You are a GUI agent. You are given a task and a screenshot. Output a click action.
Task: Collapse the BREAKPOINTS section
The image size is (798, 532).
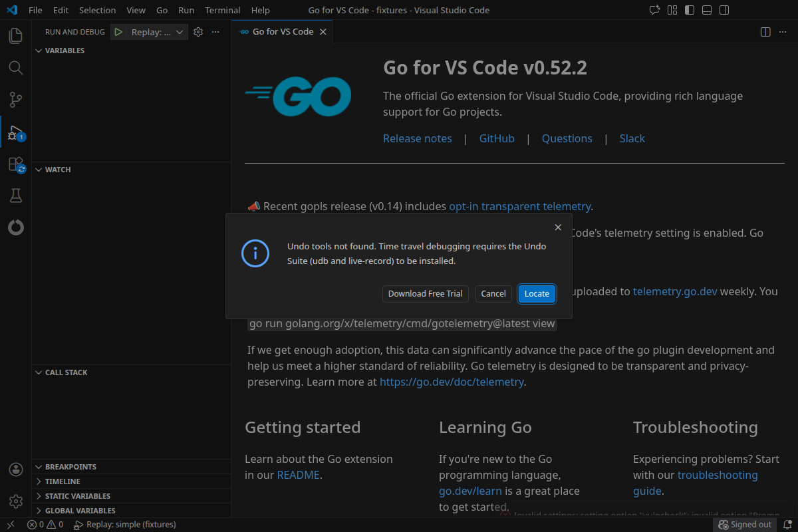[132, 467]
